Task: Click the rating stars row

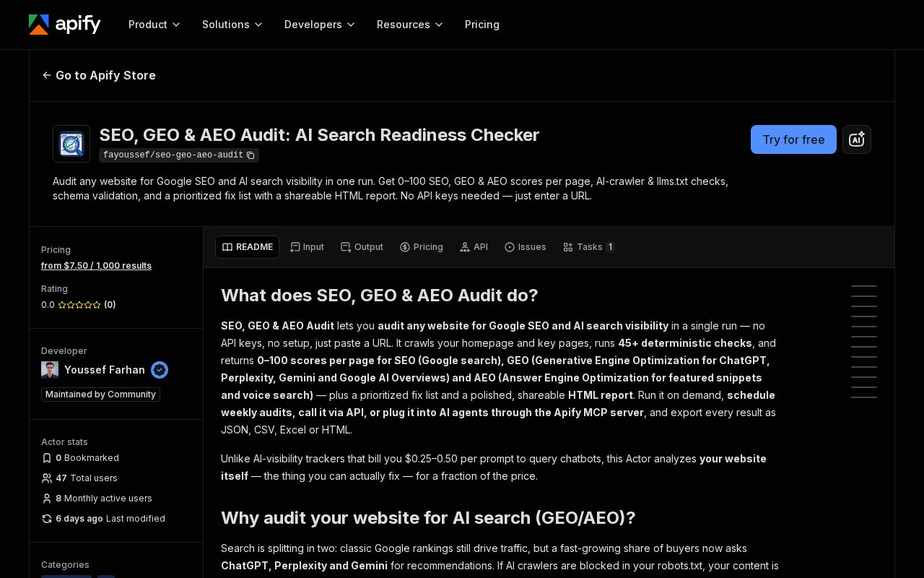Action: pos(79,305)
